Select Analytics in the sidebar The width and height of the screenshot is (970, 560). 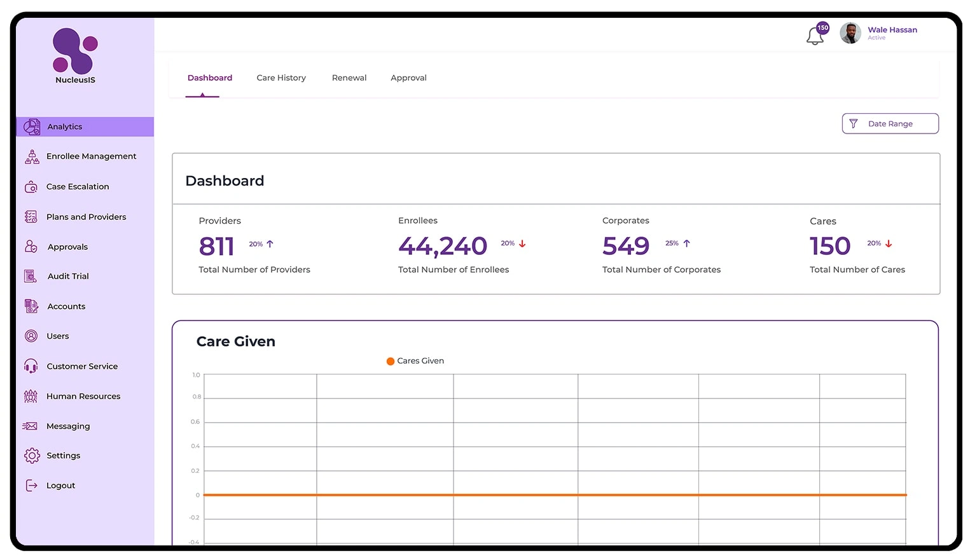85,126
